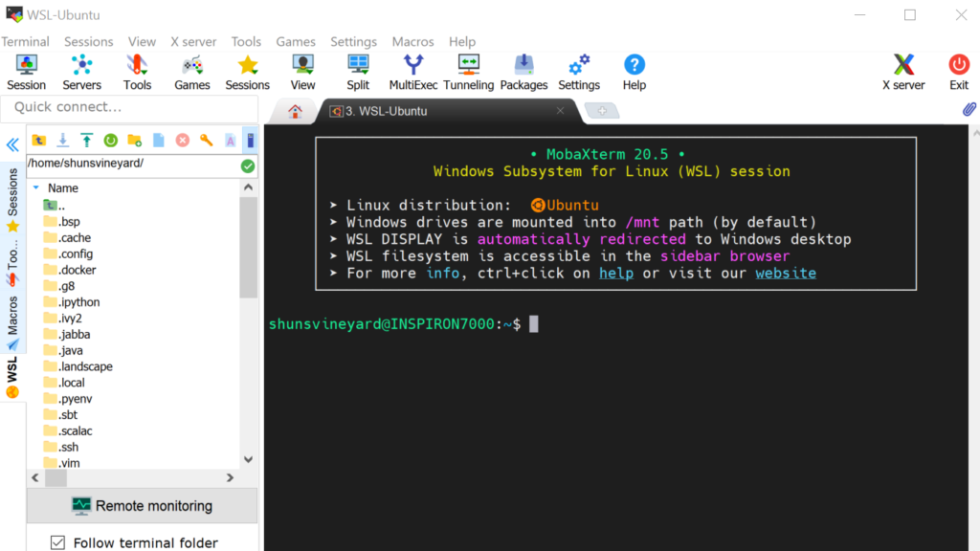
Task: Create new folder in file browser
Action: pyautogui.click(x=134, y=141)
